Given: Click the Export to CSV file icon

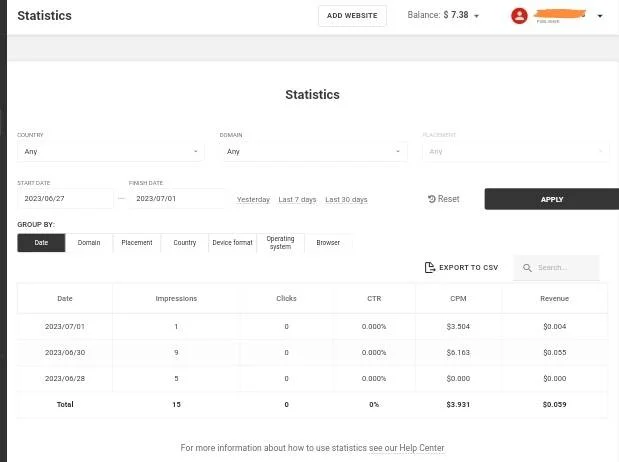Looking at the screenshot, I should pos(430,267).
